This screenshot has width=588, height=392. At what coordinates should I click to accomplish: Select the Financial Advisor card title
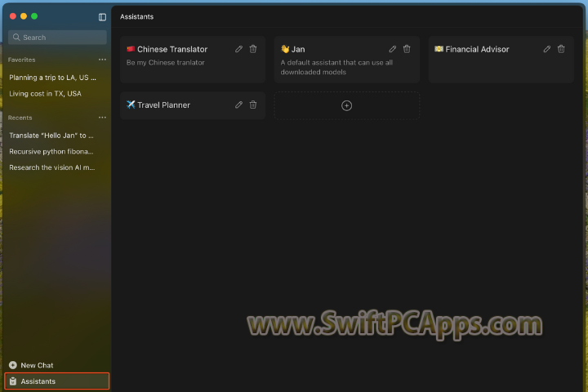tap(477, 50)
